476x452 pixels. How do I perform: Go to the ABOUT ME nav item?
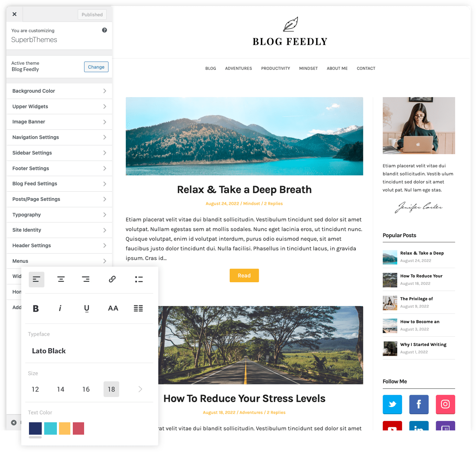coord(337,68)
